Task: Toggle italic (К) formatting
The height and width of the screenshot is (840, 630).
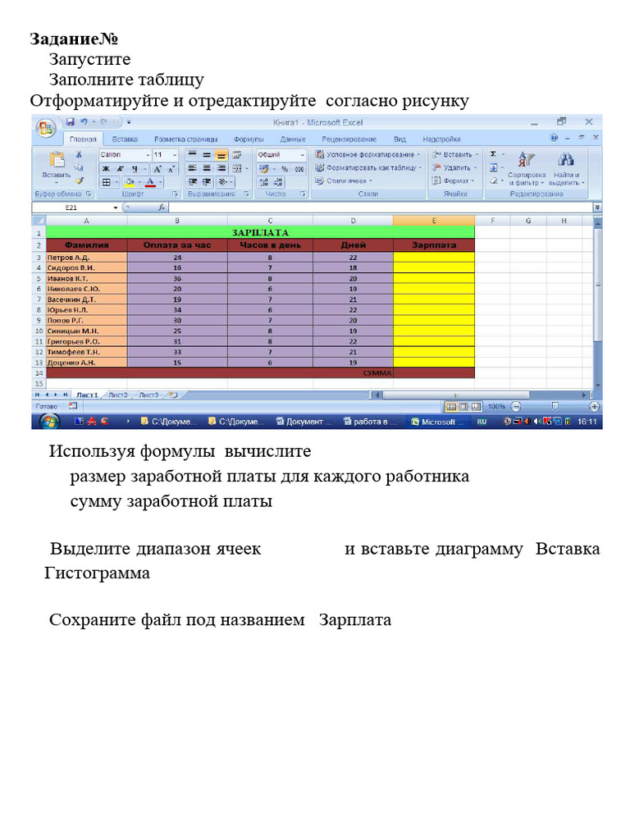Action: point(121,169)
